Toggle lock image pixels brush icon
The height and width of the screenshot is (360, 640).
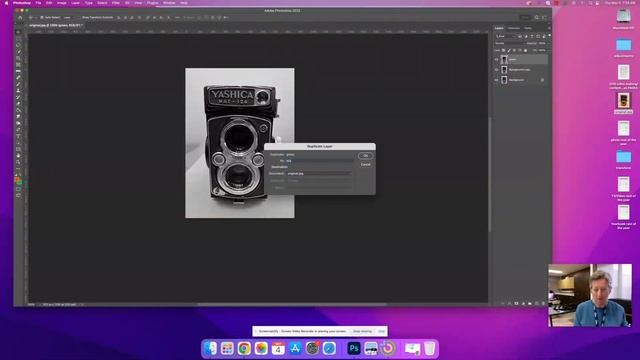coord(509,50)
